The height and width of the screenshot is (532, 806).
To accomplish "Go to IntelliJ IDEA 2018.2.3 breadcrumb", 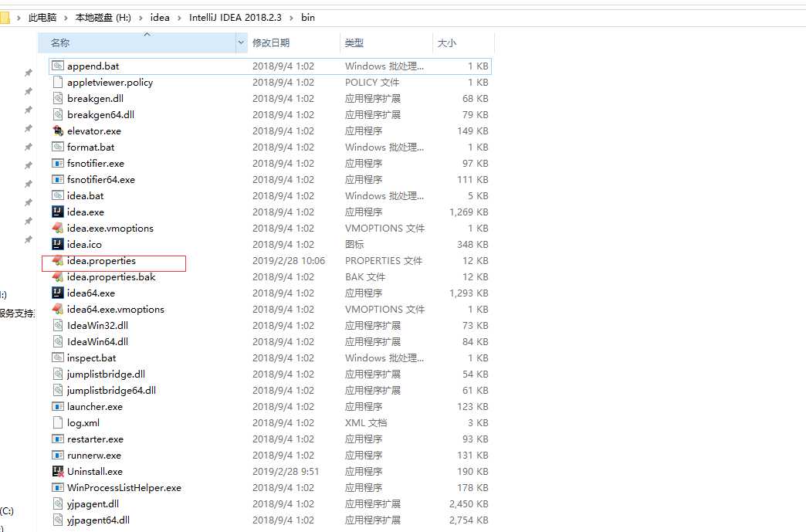I will tap(235, 18).
